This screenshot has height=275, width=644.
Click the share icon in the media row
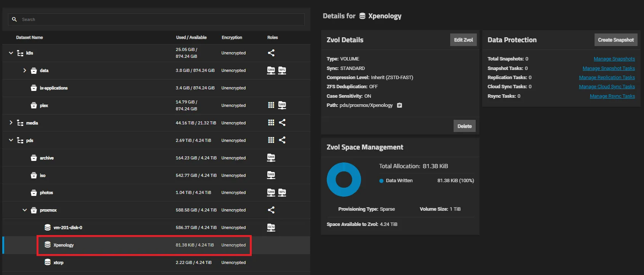282,122
